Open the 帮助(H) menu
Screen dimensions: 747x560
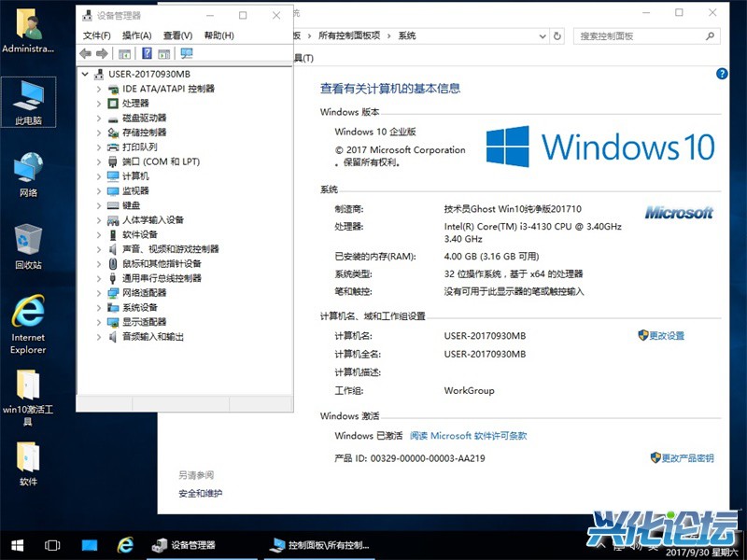tap(219, 35)
